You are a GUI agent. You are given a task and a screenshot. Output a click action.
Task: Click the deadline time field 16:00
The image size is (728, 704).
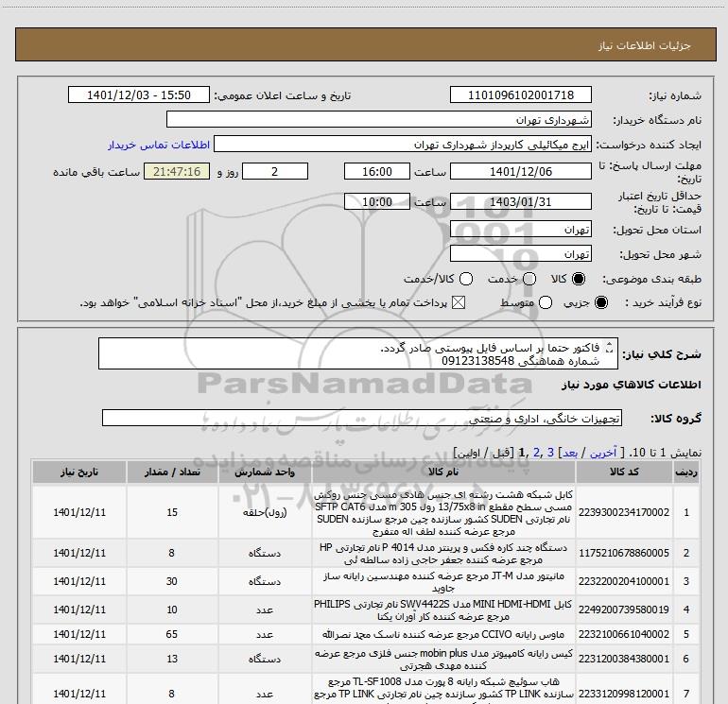point(377,171)
